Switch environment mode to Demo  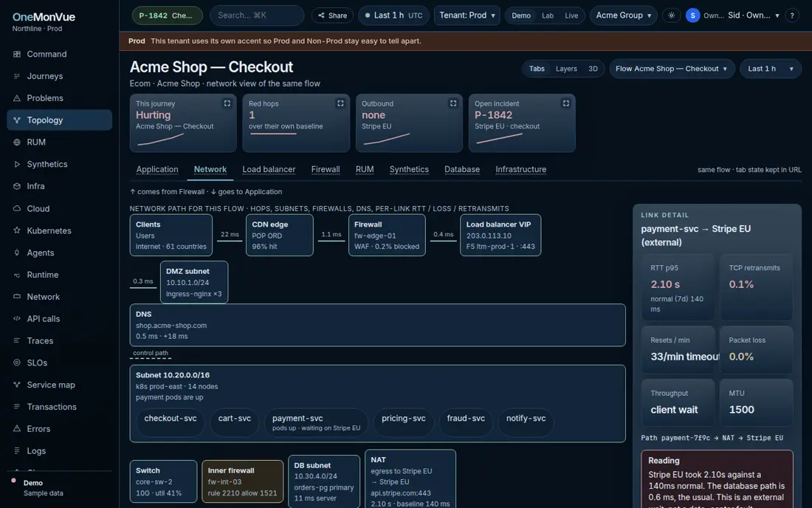point(521,16)
